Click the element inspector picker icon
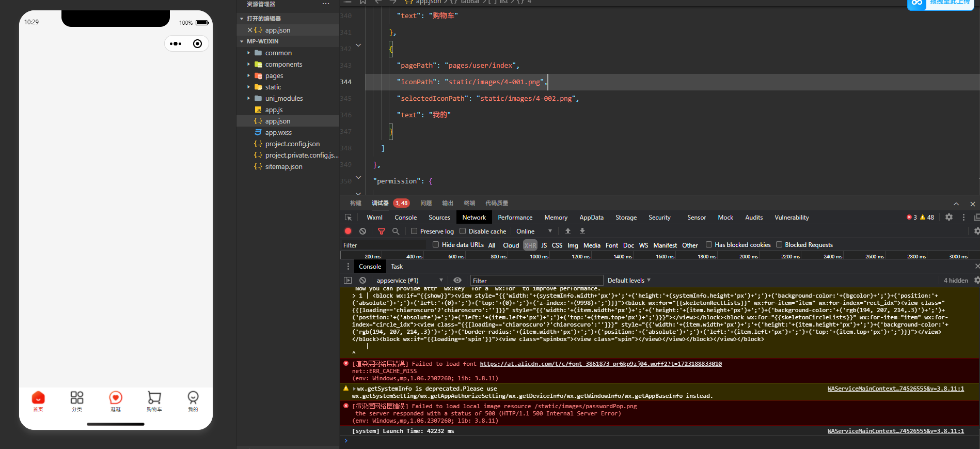This screenshot has height=449, width=980. (348, 218)
